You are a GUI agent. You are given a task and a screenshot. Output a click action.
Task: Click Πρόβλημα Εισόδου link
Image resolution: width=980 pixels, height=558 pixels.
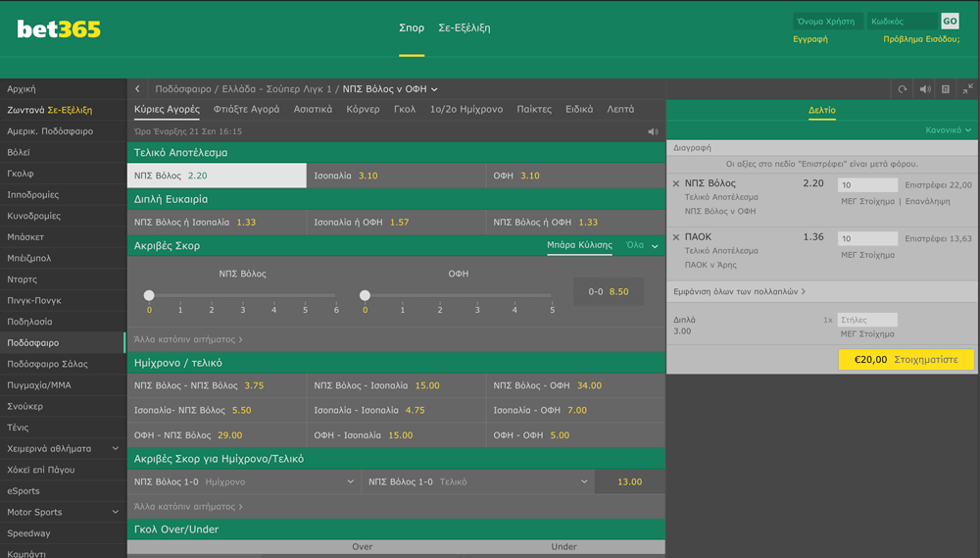[x=921, y=39]
